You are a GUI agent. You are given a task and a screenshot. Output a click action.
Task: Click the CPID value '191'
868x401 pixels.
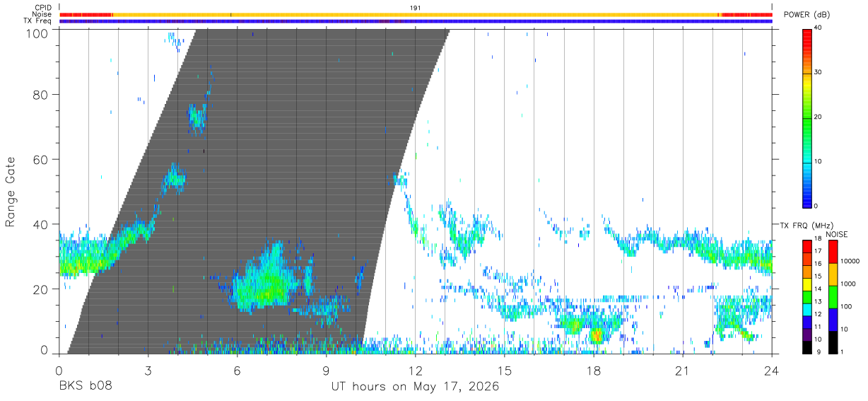[x=416, y=8]
